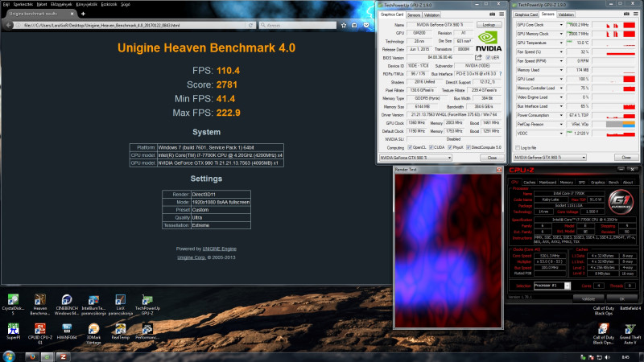
Task: Click the Firefox search box
Action: 298,26
